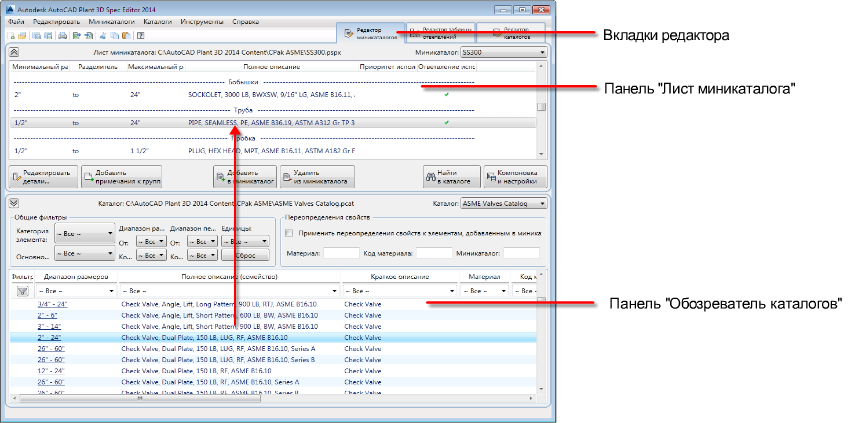Switch to Редактор миникаталогов tab

click(x=370, y=33)
